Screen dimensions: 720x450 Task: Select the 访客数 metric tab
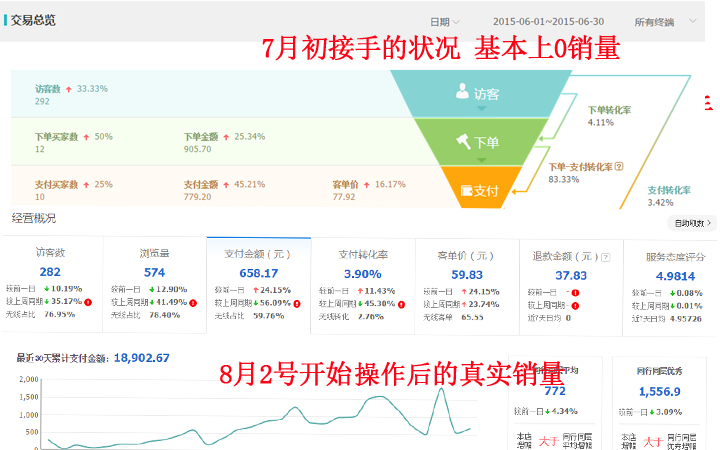[50, 254]
